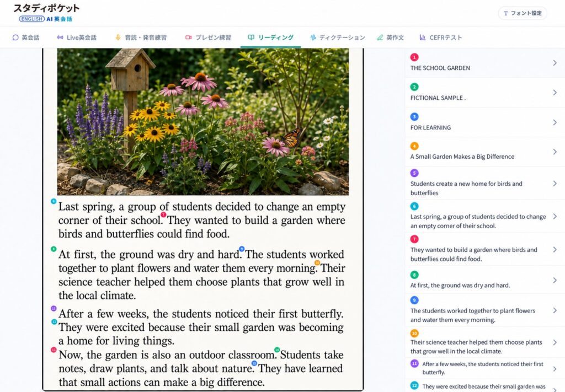Click the speech bubble icon beside 英会話
565x392 pixels.
coord(15,37)
